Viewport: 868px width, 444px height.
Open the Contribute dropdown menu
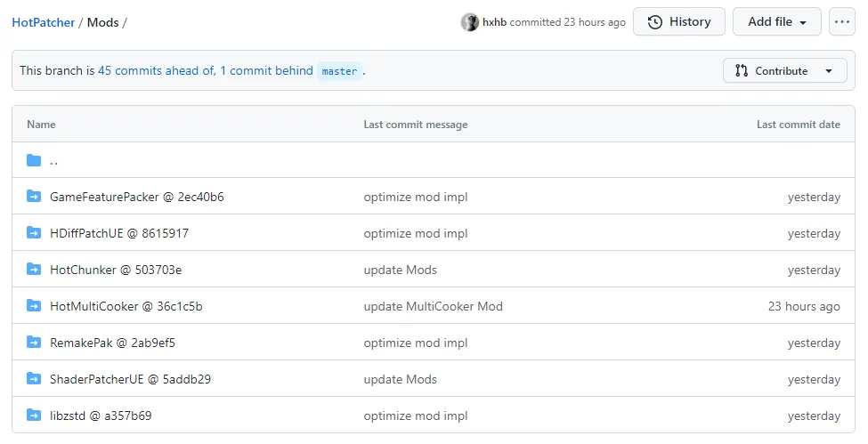click(784, 71)
